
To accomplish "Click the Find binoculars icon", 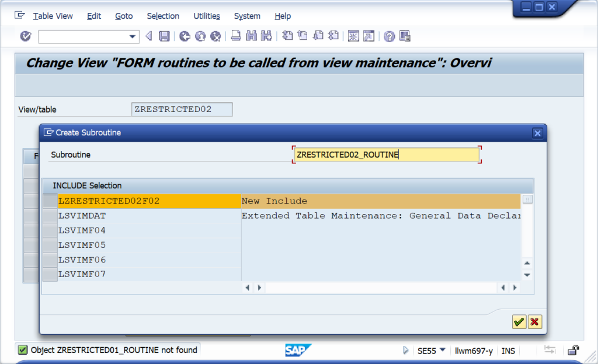I will coord(252,37).
